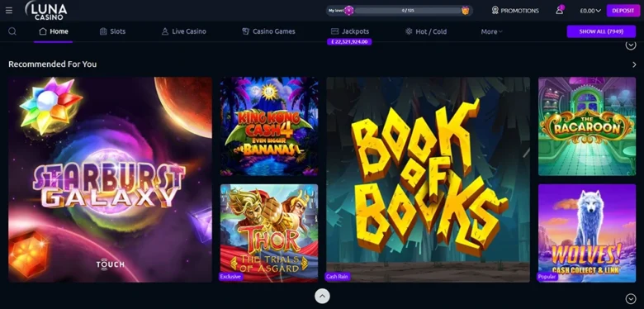The image size is (644, 309).
Task: Open the Jackpots tab
Action: pos(350,31)
